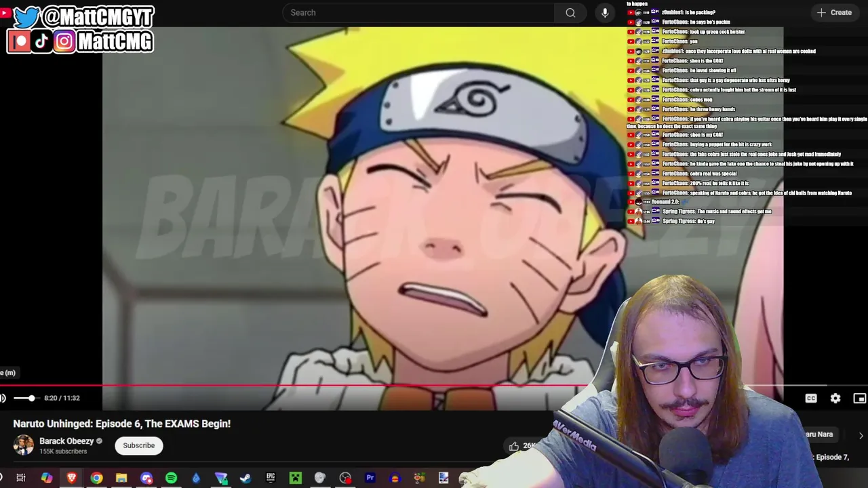Click the YouTube search magnifier button
The image size is (868, 488).
[x=570, y=12]
